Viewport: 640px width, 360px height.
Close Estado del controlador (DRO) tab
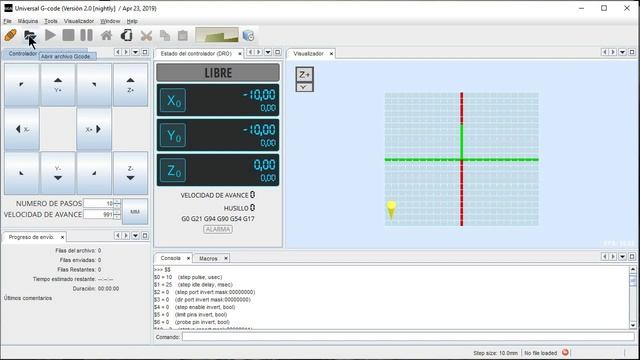(240, 53)
